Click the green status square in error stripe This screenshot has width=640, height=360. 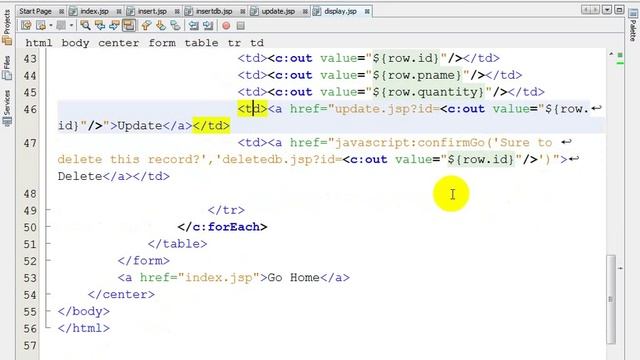pyautogui.click(x=620, y=55)
